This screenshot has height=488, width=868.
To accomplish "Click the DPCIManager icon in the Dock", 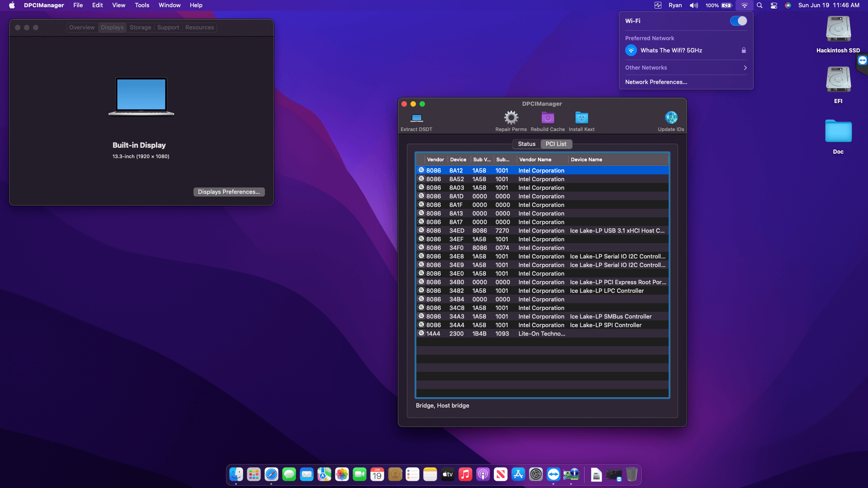I will [571, 474].
